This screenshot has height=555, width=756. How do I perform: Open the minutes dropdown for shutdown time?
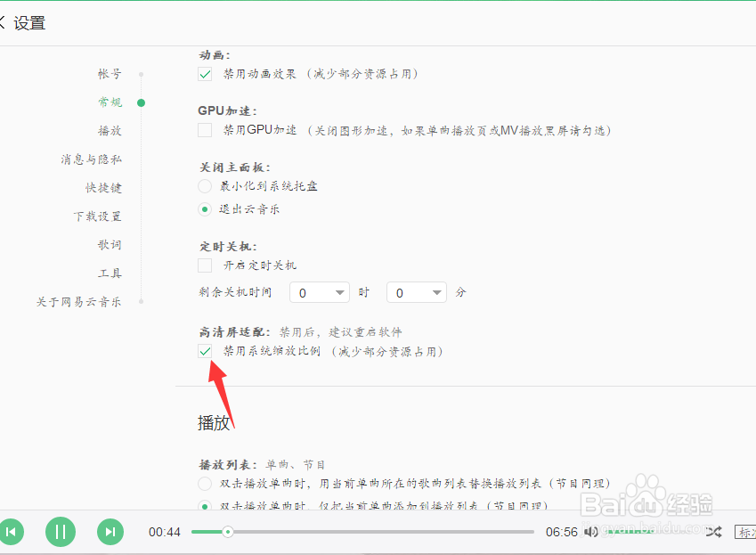pos(417,293)
